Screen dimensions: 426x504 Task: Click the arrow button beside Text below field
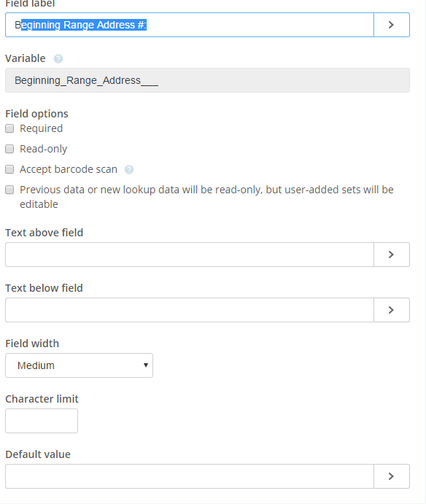click(x=392, y=310)
